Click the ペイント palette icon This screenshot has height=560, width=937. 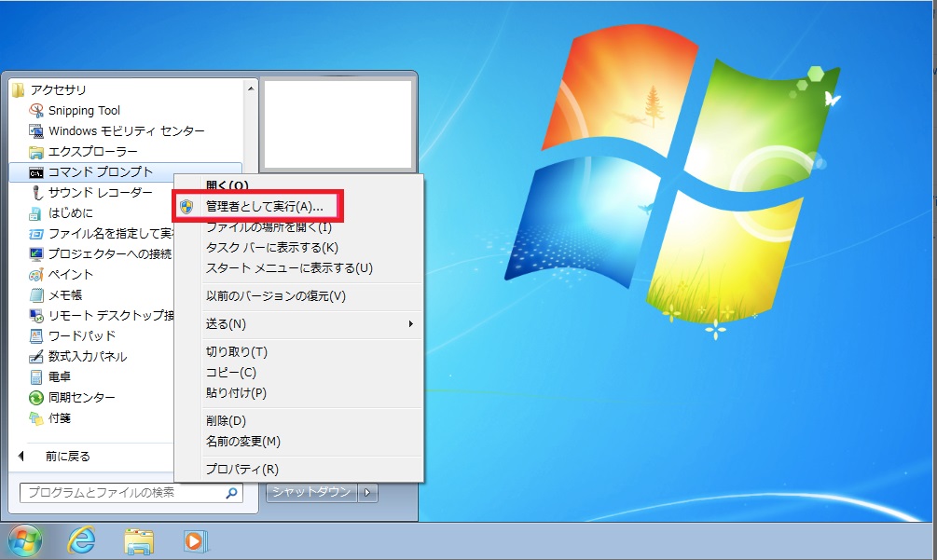(x=36, y=275)
